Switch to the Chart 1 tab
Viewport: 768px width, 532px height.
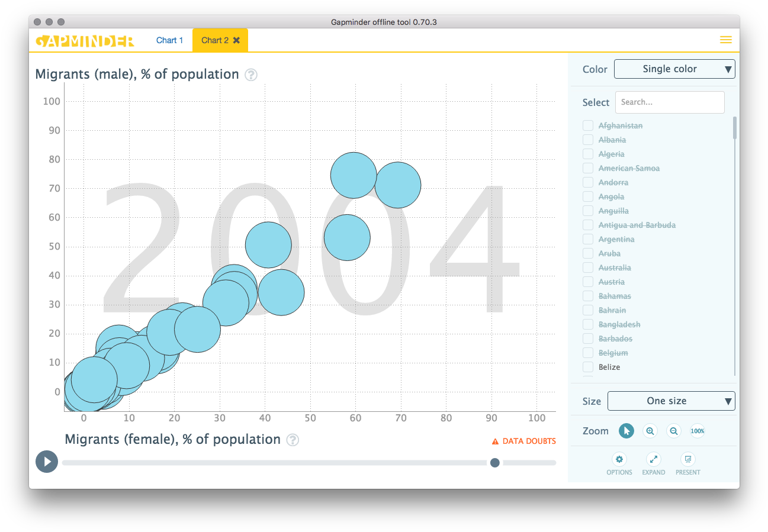[169, 40]
